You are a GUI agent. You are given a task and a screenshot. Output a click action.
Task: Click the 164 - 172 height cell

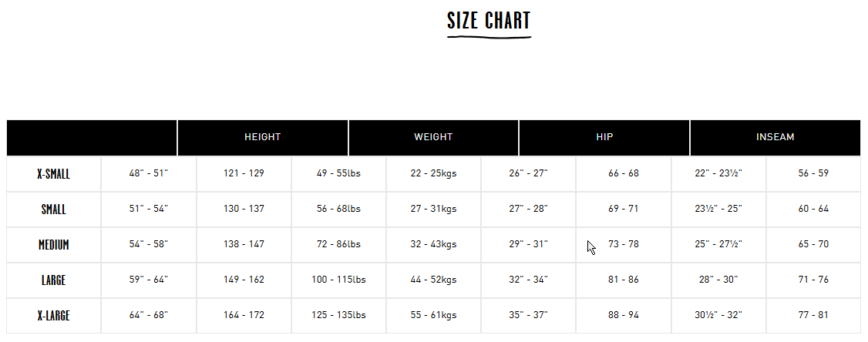(244, 315)
